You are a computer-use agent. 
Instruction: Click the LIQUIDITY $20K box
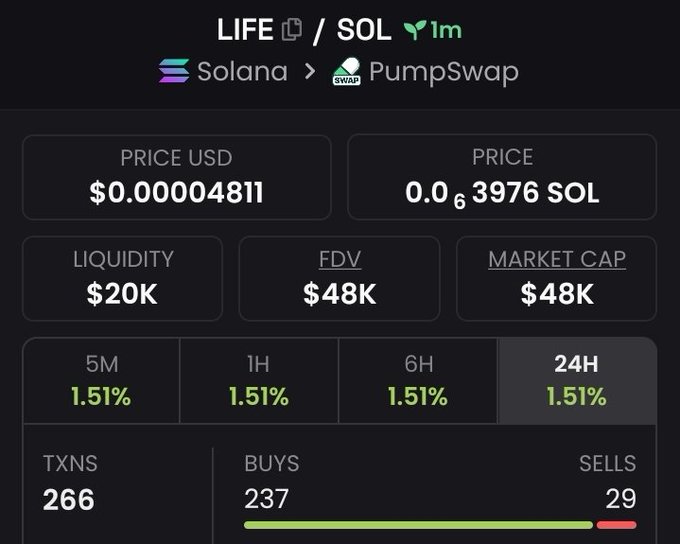pyautogui.click(x=122, y=279)
